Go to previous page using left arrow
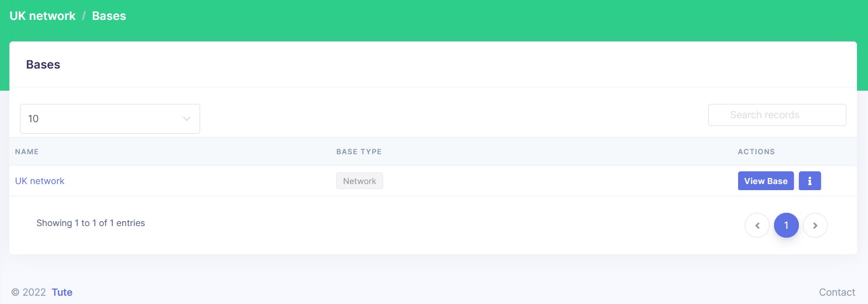 [x=757, y=226]
